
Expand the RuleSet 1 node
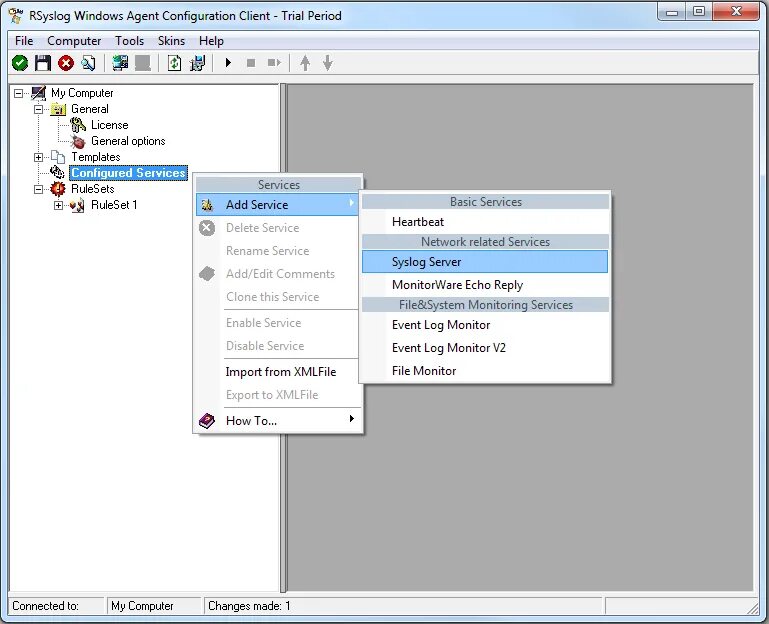58,206
